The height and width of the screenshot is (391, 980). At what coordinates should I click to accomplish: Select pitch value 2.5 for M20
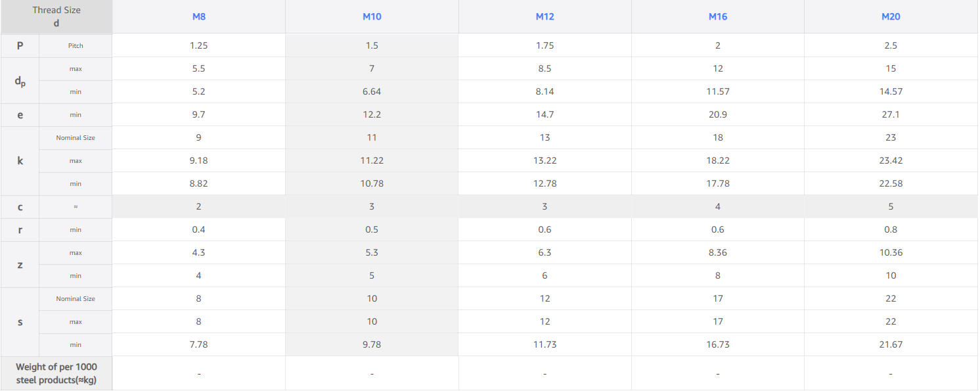tap(891, 45)
